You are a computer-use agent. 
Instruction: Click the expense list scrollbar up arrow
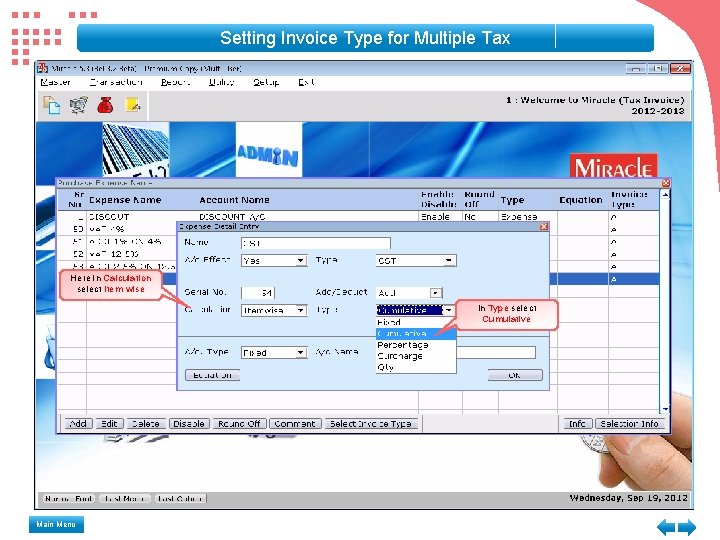click(665, 195)
